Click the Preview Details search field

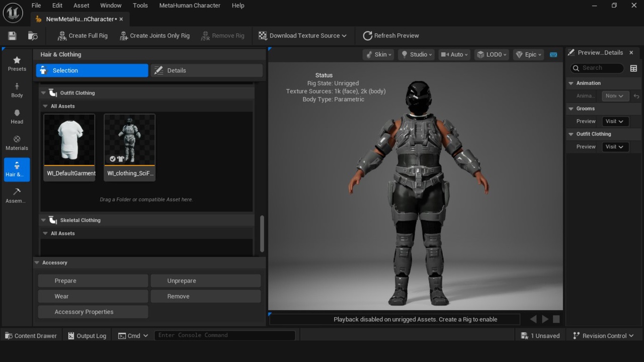tap(597, 68)
